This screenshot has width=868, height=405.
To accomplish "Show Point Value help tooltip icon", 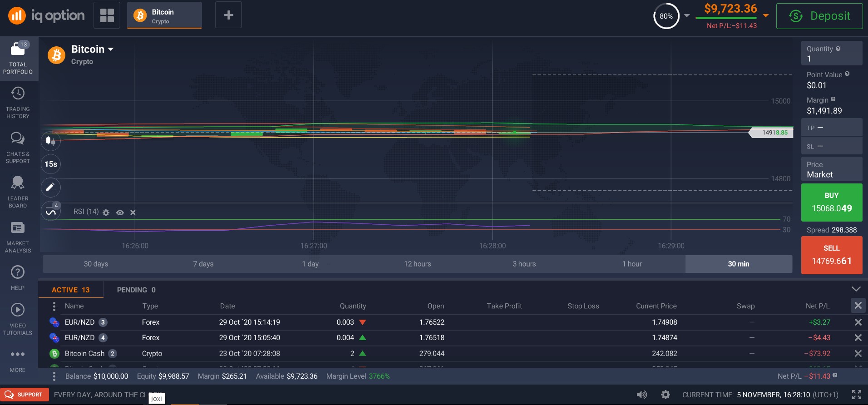I will (847, 74).
